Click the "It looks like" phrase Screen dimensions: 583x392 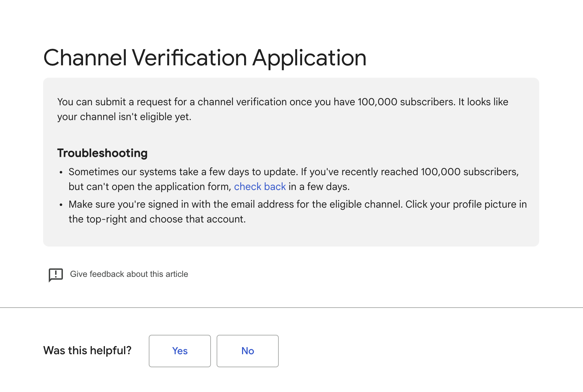pyautogui.click(x=483, y=102)
